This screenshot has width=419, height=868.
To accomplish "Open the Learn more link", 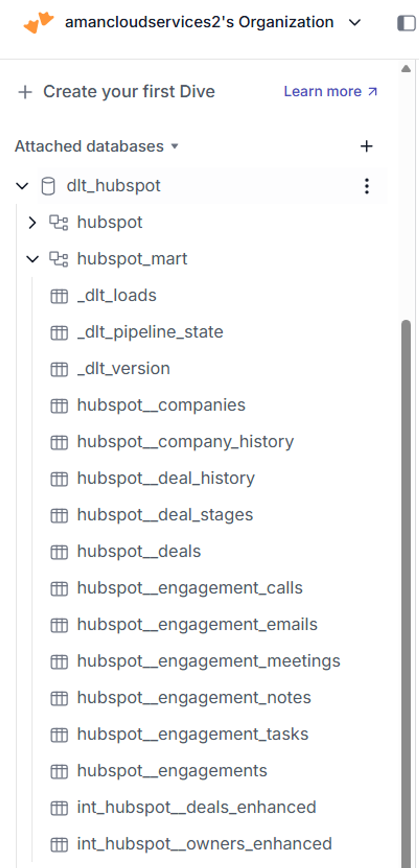I will click(330, 91).
